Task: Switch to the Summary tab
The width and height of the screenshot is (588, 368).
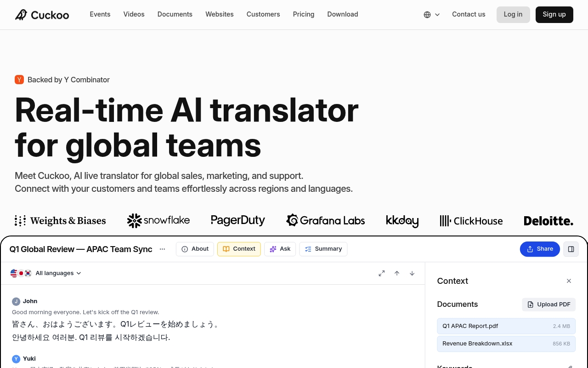Action: pyautogui.click(x=323, y=249)
